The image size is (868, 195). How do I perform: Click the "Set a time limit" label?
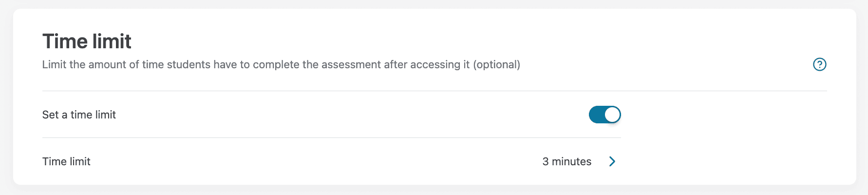point(79,115)
